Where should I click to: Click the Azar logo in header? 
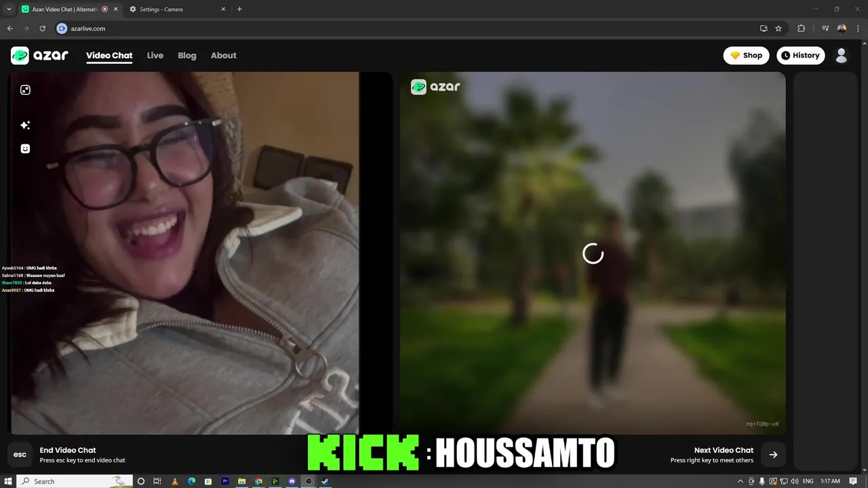39,56
